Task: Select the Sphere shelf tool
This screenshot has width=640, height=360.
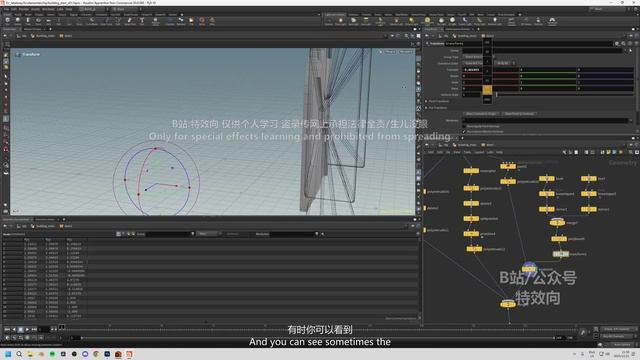Action: 18,21
